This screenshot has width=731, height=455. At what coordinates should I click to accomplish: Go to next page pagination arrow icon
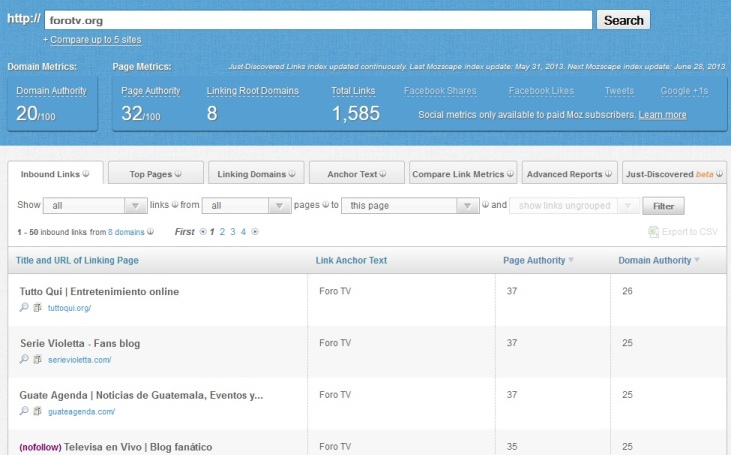(255, 231)
